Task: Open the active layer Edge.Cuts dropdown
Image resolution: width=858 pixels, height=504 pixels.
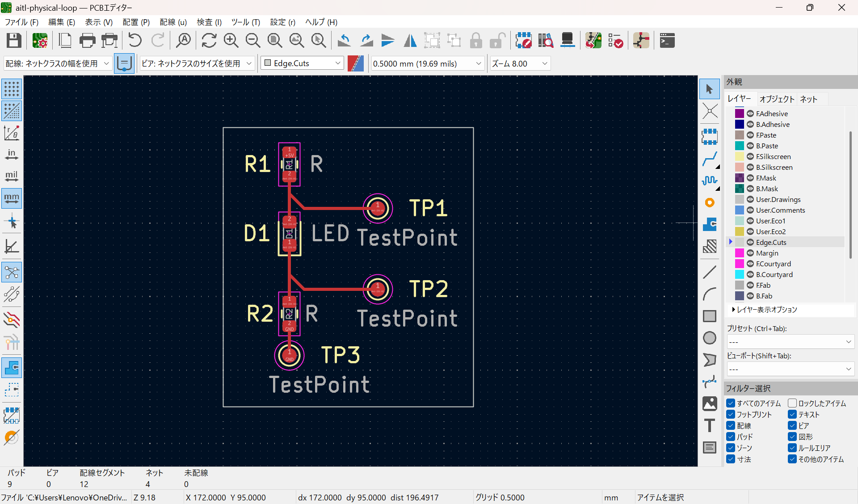Action: (x=338, y=63)
